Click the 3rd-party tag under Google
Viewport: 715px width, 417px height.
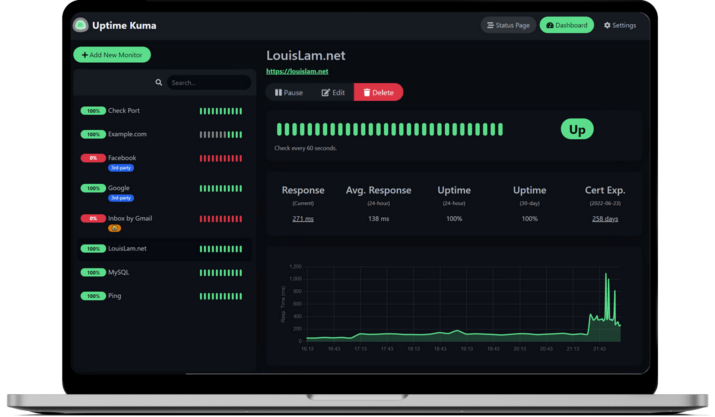[x=120, y=198]
